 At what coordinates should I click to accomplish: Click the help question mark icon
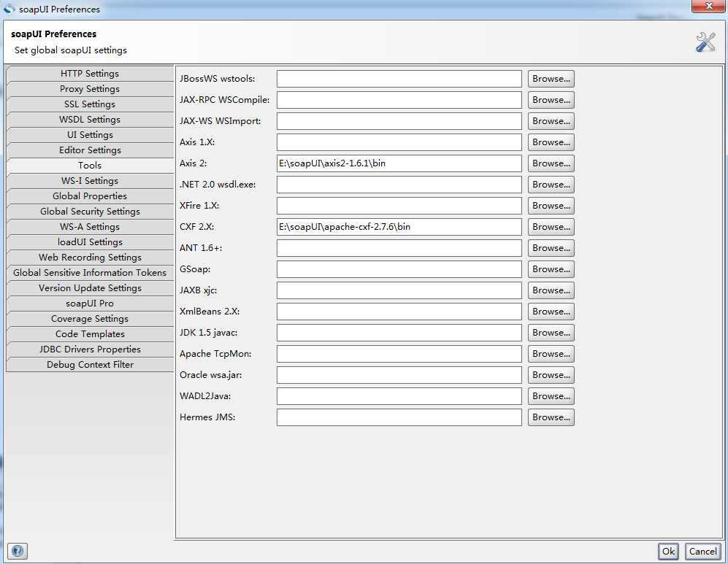point(18,551)
